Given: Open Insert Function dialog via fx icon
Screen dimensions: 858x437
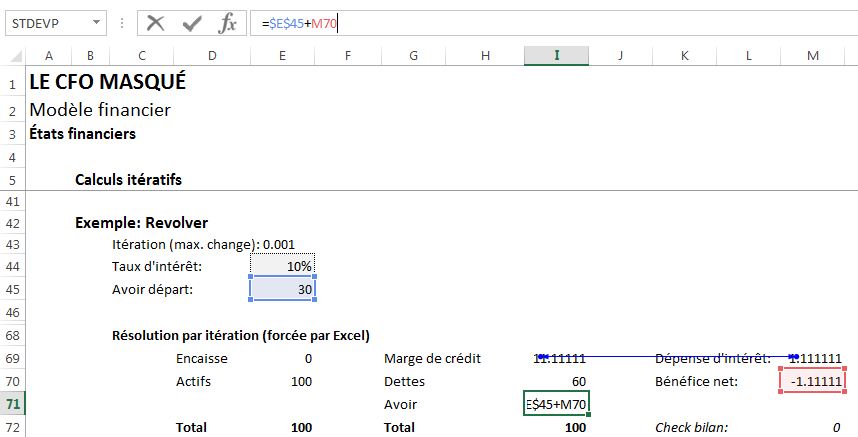Looking at the screenshot, I should click(228, 24).
